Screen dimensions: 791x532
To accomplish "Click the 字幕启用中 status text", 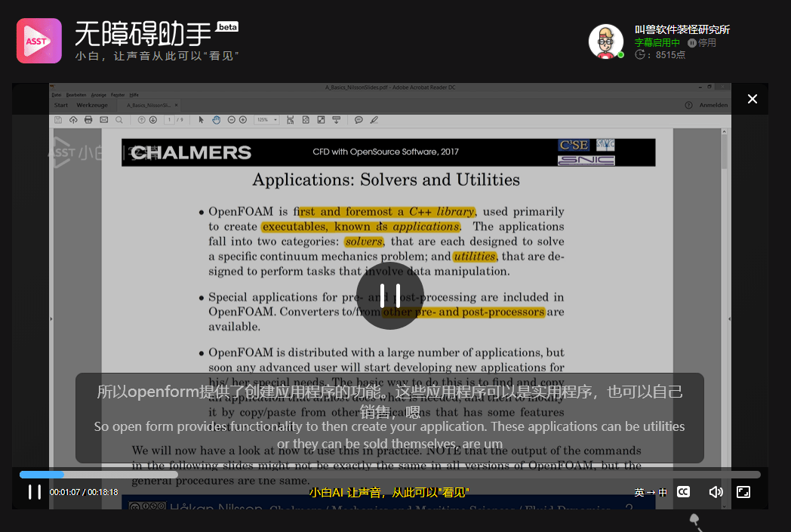I will (657, 43).
